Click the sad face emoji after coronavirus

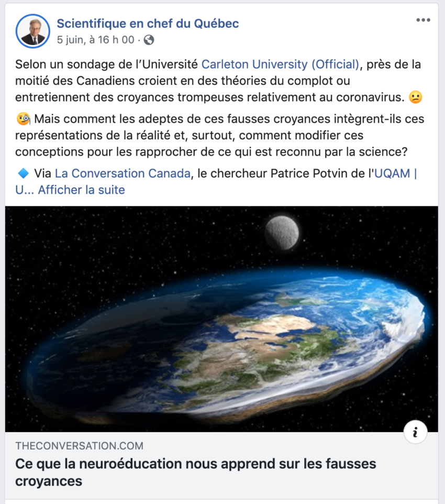click(416, 98)
